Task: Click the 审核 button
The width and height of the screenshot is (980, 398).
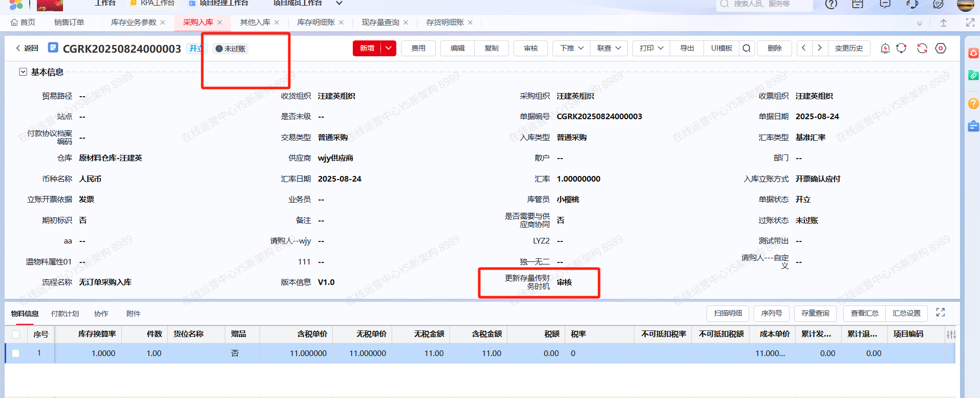Action: point(530,48)
